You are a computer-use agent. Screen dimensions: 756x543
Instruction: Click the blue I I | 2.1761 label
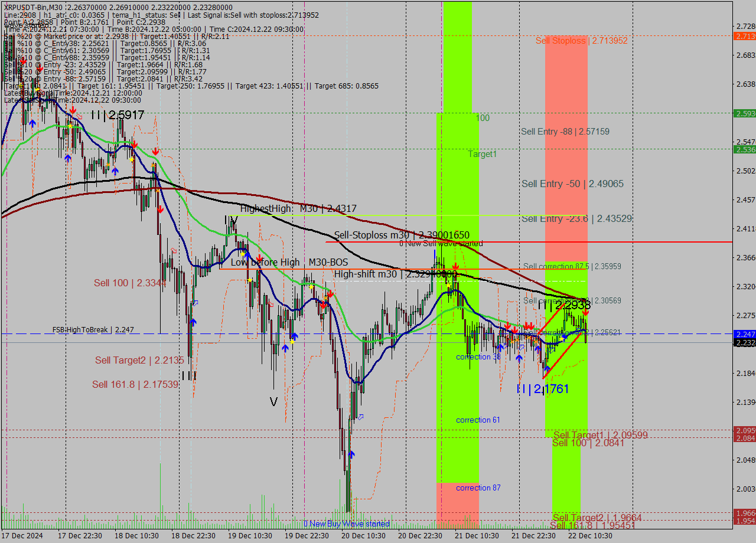coord(542,389)
